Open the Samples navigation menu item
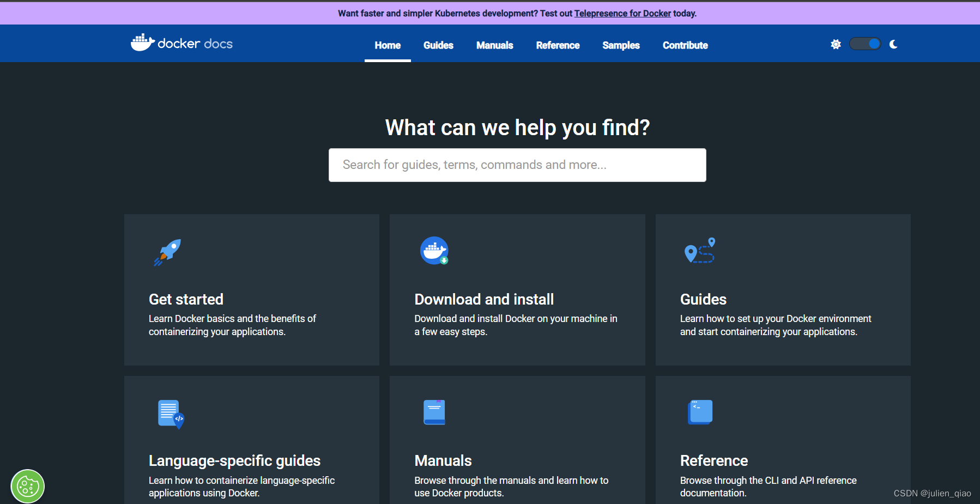This screenshot has height=504, width=980. click(621, 45)
